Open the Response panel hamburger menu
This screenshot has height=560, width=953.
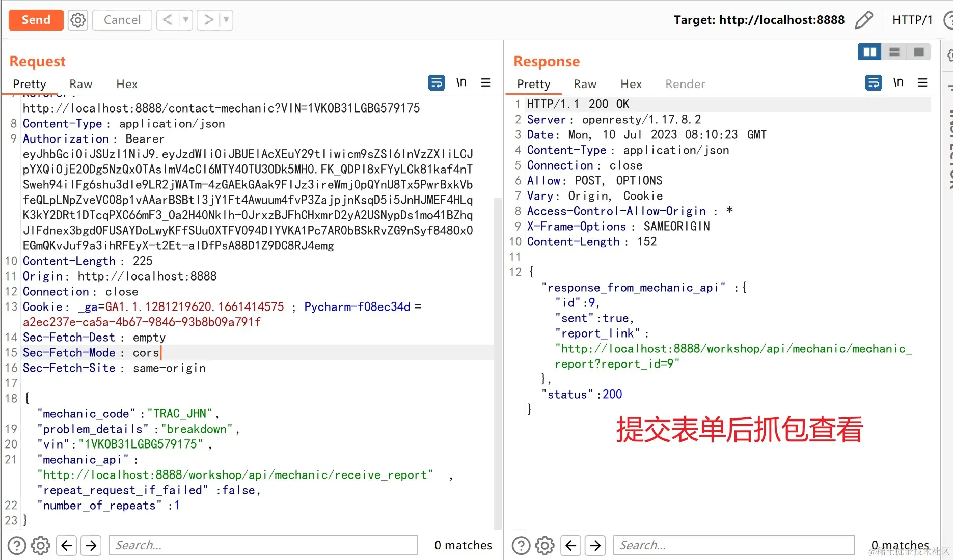(922, 82)
